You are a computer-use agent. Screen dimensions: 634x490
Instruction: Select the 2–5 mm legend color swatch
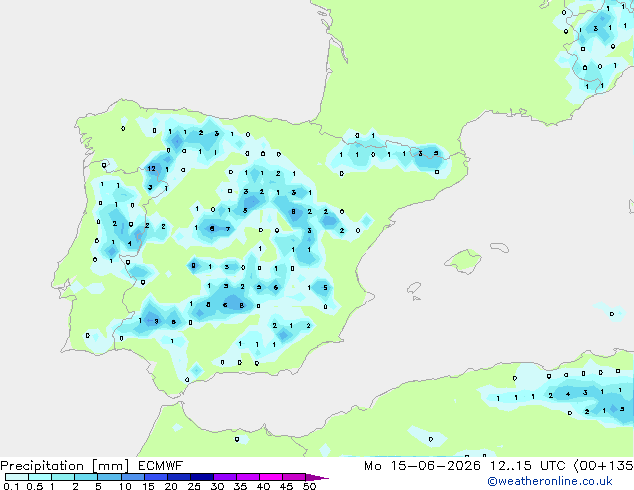86,477
